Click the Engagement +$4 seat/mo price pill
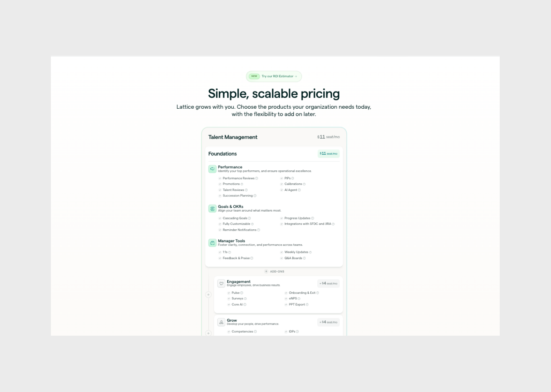Image resolution: width=551 pixels, height=392 pixels. [x=328, y=284]
